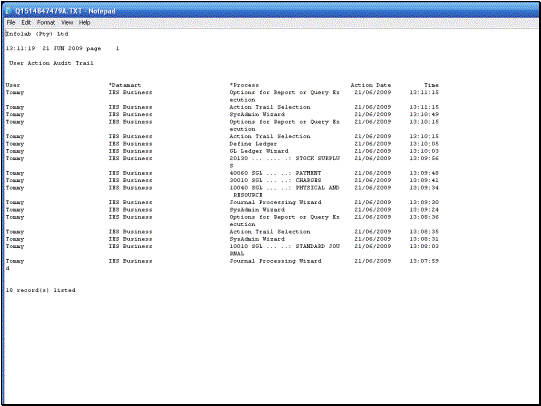The image size is (541, 406).
Task: Click the 13:10:49 SysAdmin Wizard row
Action: (222, 115)
